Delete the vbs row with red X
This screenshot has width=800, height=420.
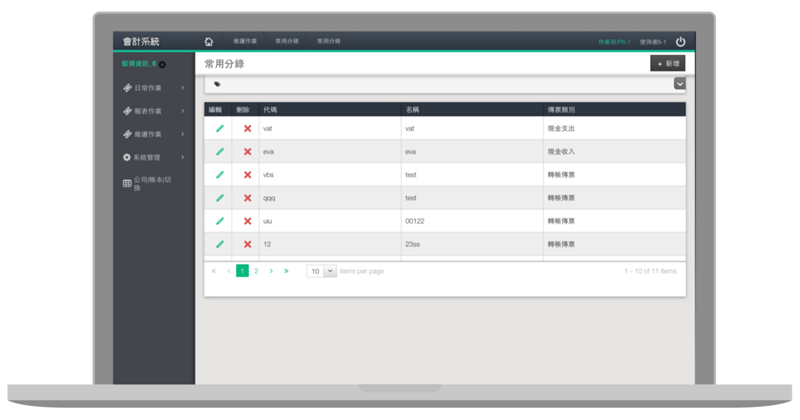coord(247,175)
